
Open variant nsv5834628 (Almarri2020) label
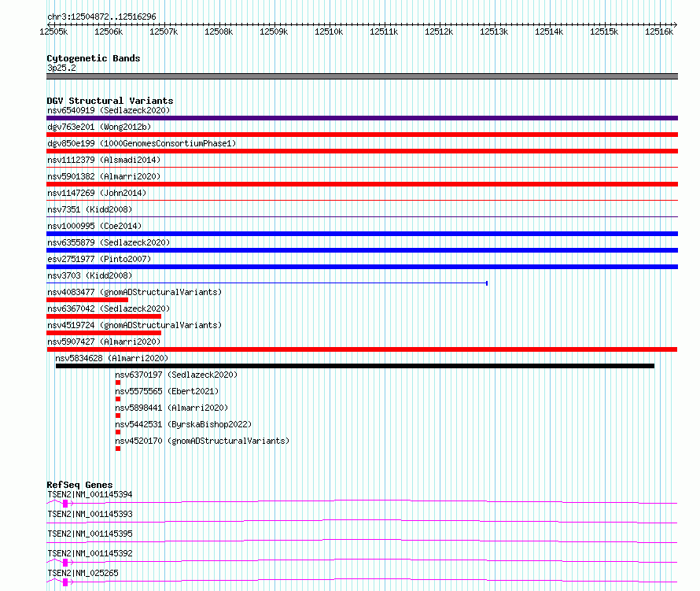pos(112,358)
